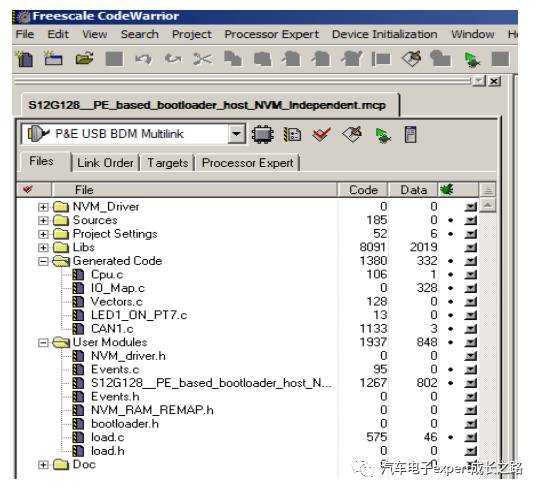The image size is (539, 492).
Task: Toggle debug dot for IO_Map.c row
Action: coord(451,288)
